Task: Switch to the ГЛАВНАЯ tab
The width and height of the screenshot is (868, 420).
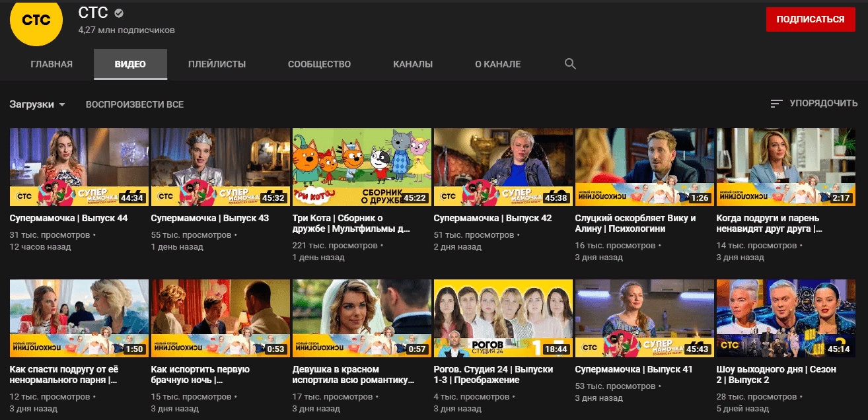Action: point(52,64)
